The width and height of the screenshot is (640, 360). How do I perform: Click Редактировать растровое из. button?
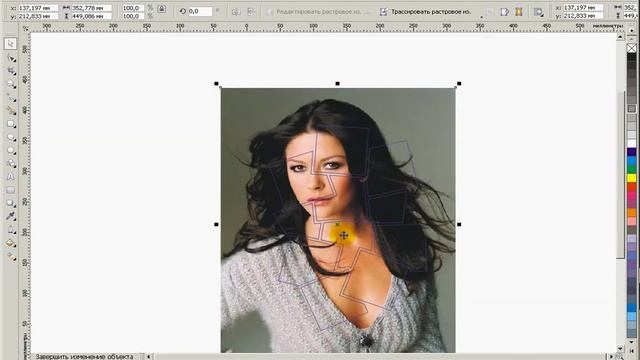(318, 12)
